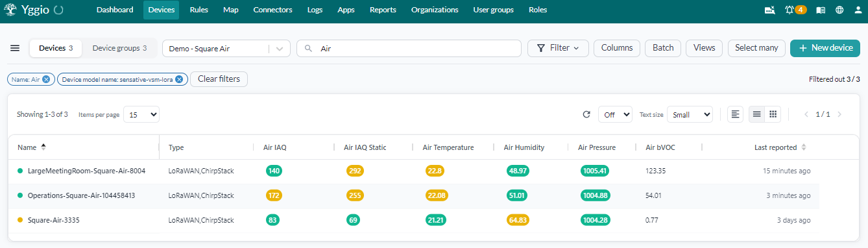Open the Demo - Square Air selector

click(x=226, y=49)
